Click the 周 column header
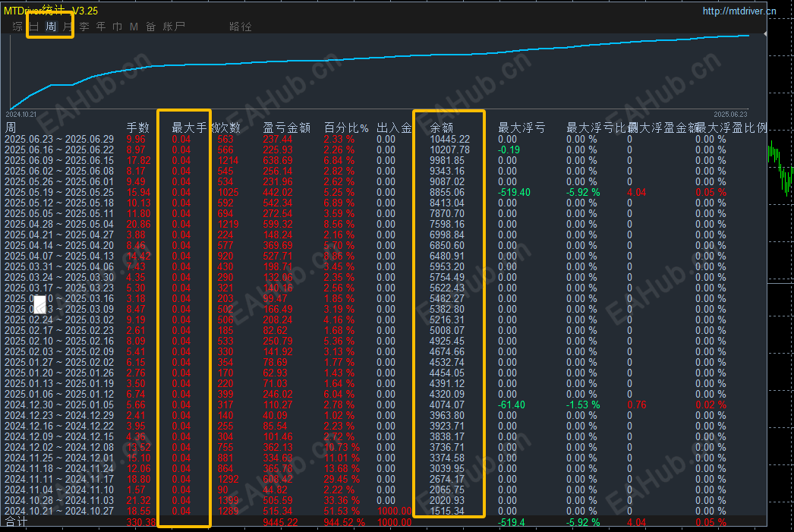 click(x=10, y=127)
